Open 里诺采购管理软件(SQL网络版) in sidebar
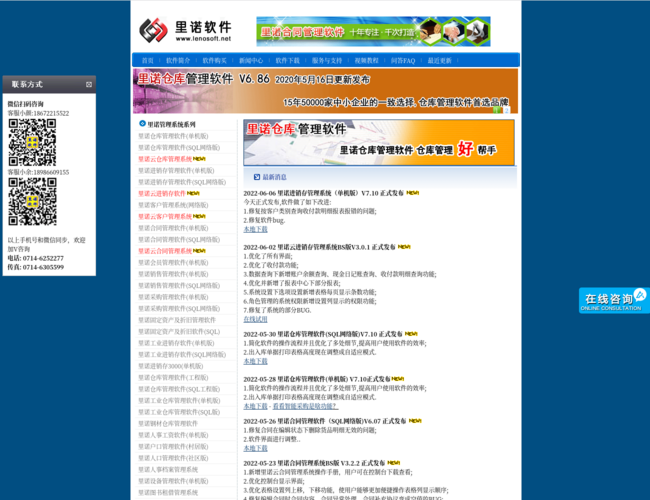The image size is (650, 500). pyautogui.click(x=179, y=308)
